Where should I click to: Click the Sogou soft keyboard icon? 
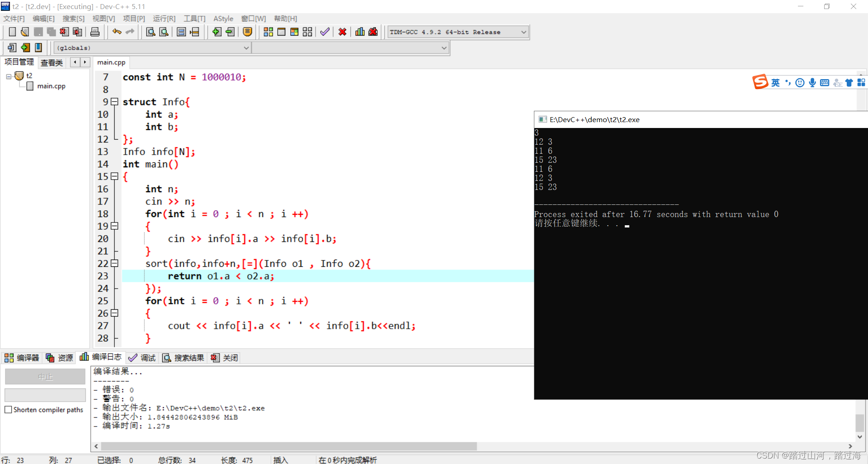(x=825, y=82)
